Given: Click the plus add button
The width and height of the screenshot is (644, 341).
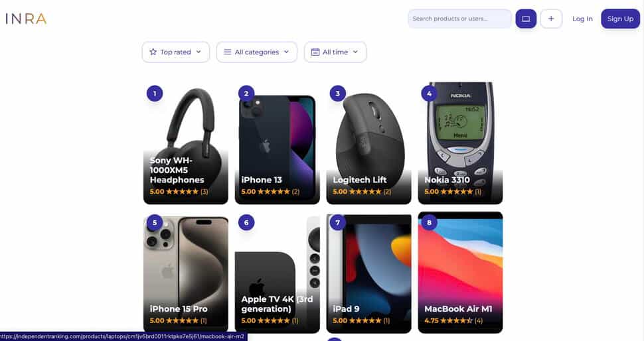Looking at the screenshot, I should (x=551, y=19).
